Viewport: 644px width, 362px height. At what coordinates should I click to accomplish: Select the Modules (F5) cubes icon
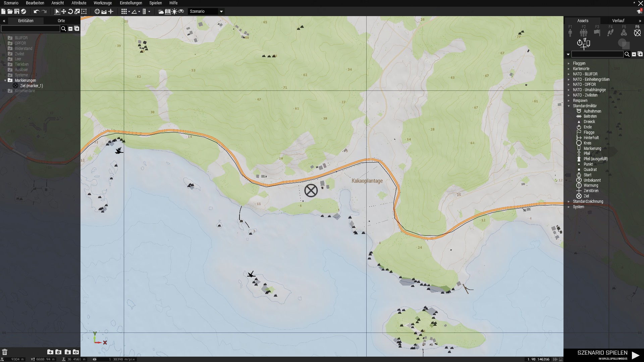[x=624, y=33]
